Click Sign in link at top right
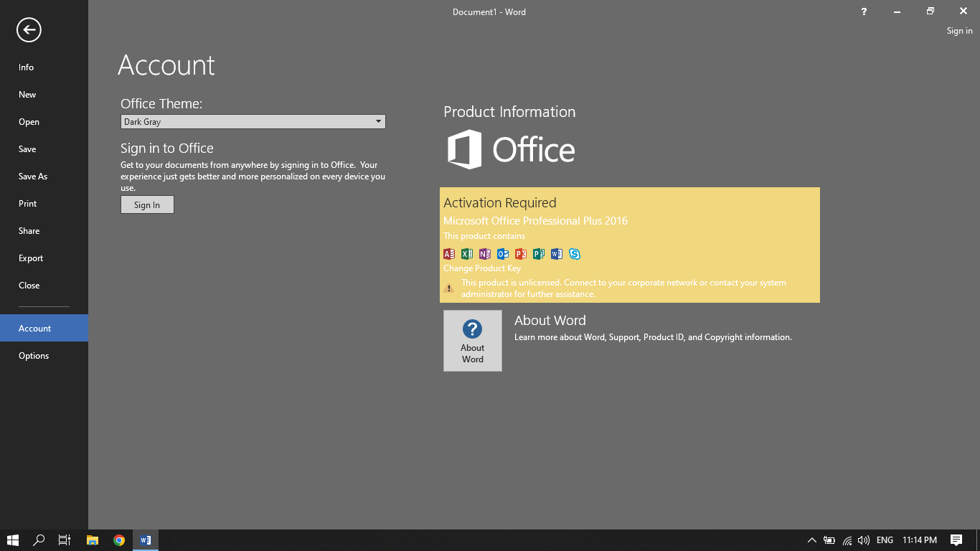Screen dimensions: 980x551 [x=959, y=31]
